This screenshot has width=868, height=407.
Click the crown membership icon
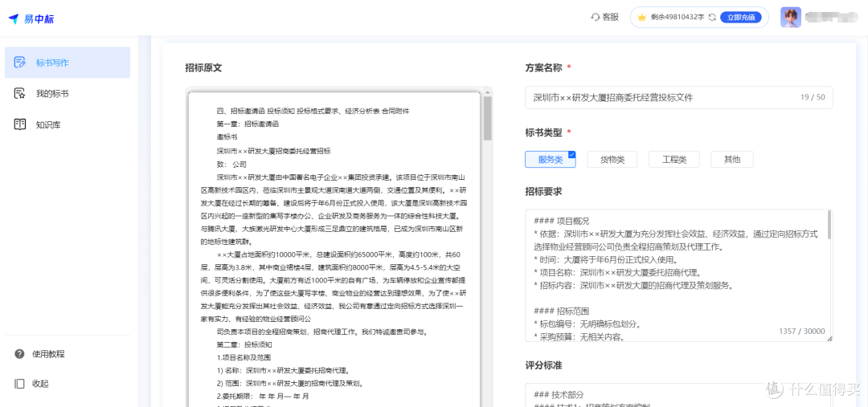[642, 17]
